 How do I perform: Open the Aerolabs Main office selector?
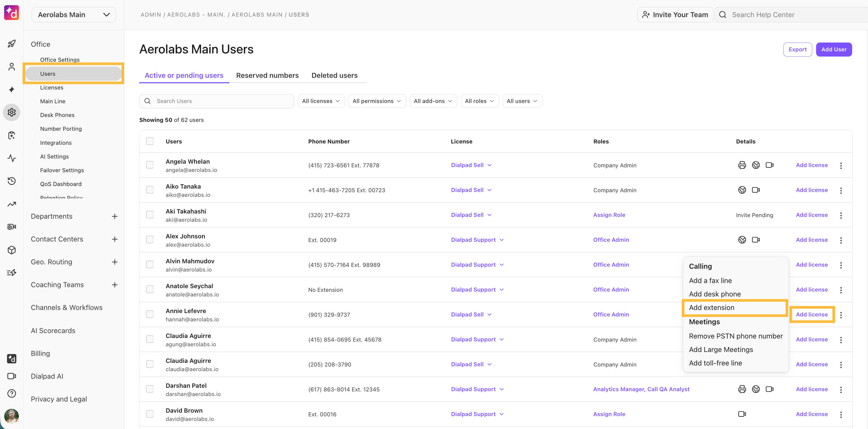(74, 15)
